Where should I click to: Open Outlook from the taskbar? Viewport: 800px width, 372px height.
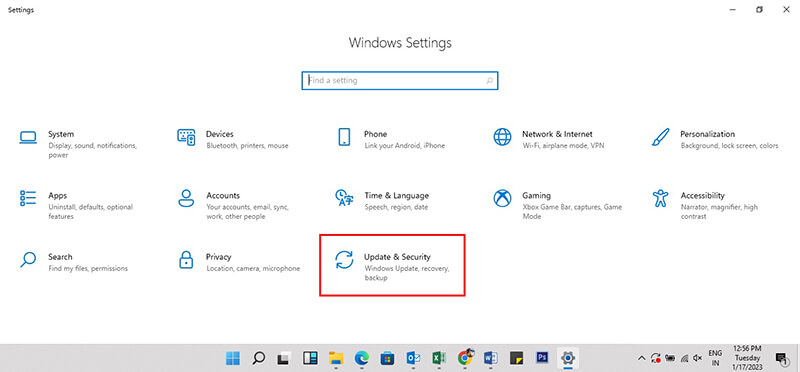click(x=413, y=358)
